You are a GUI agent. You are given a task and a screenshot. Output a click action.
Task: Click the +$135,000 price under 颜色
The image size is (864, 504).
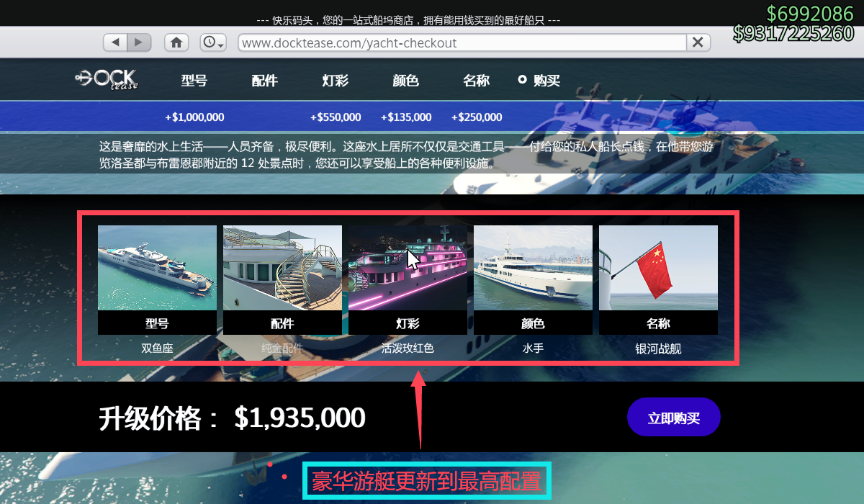pyautogui.click(x=406, y=117)
